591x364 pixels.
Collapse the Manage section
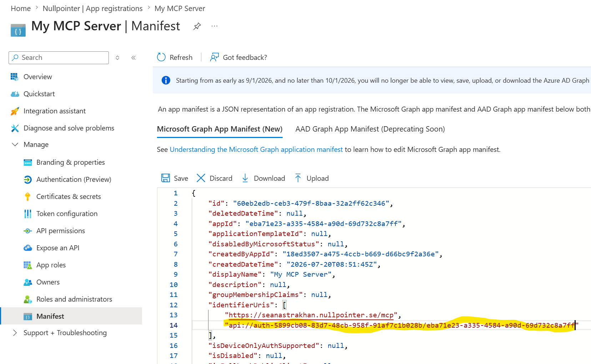point(15,144)
